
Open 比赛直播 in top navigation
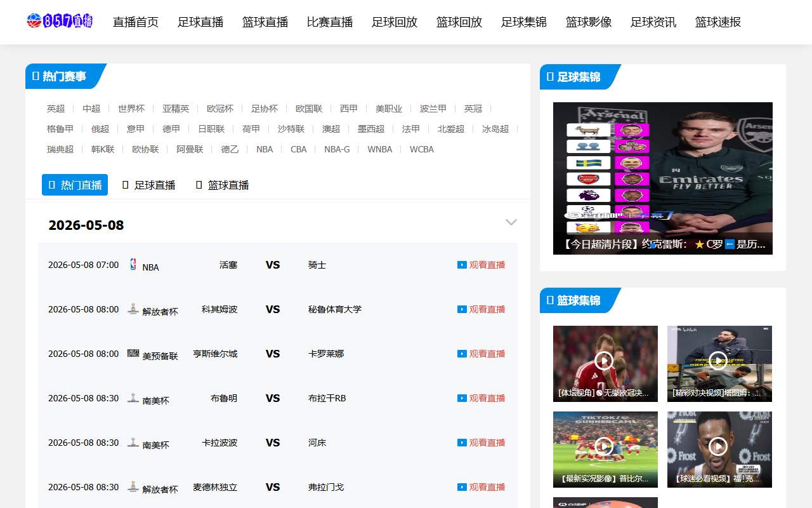click(x=330, y=22)
